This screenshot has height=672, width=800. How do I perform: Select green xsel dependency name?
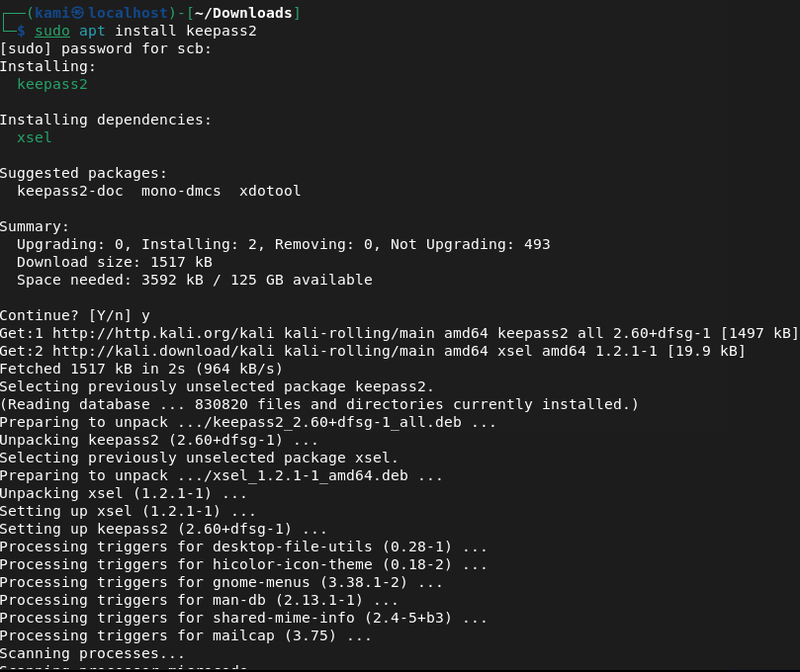click(x=35, y=137)
